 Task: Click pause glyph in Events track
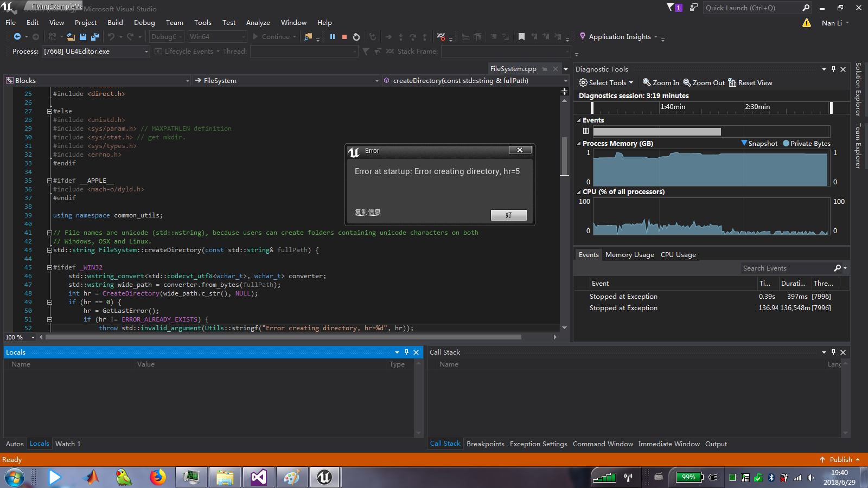[586, 131]
